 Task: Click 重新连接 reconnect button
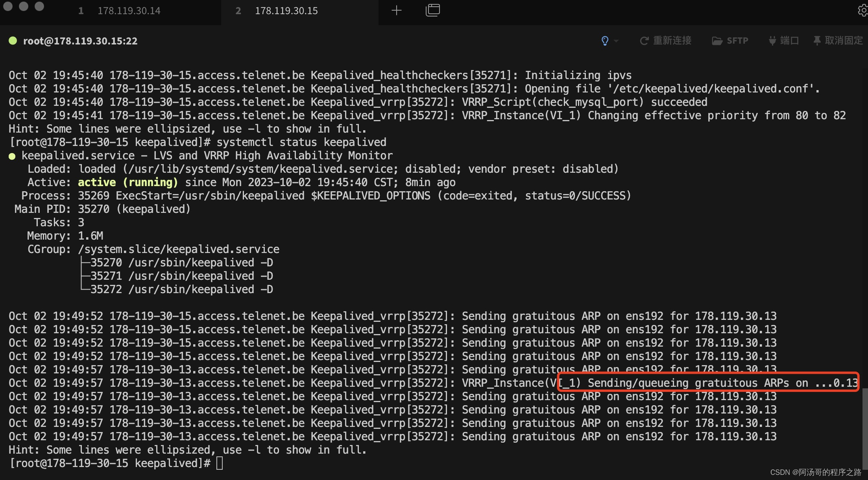(665, 41)
